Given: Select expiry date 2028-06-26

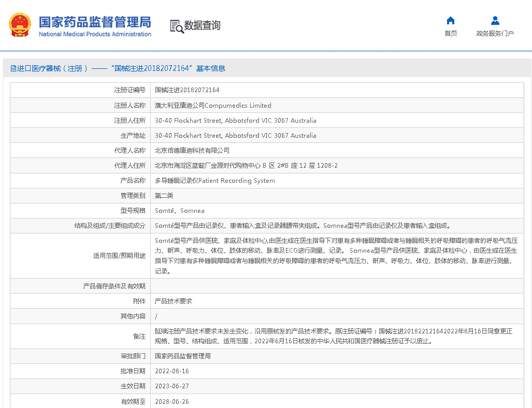Looking at the screenshot, I should pos(171,402).
